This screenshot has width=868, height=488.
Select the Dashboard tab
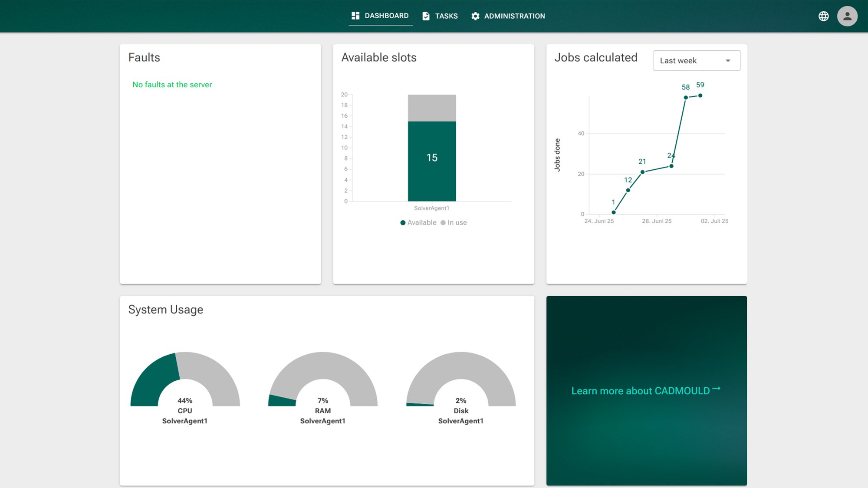(380, 16)
